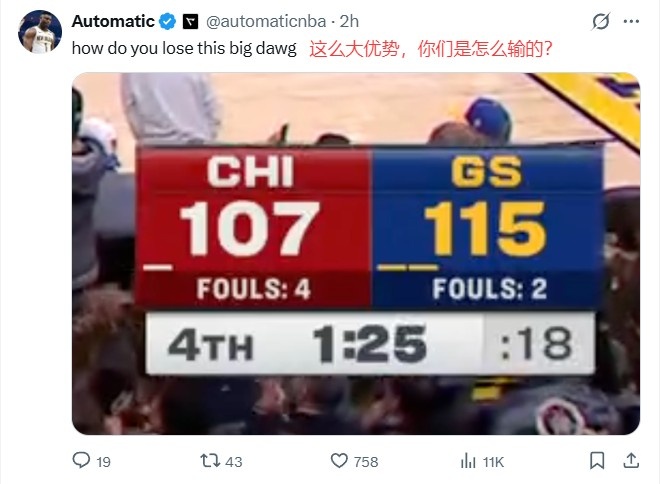The height and width of the screenshot is (484, 665).
Task: Click the black affiliate badge beside the name
Action: 190,21
